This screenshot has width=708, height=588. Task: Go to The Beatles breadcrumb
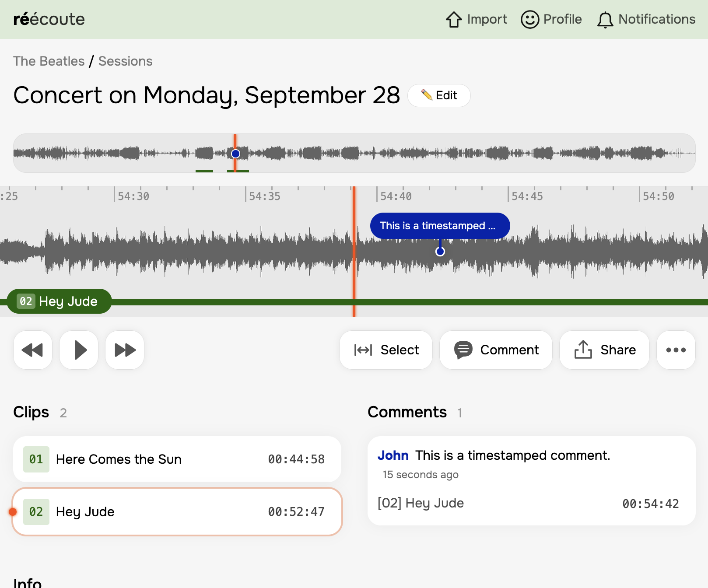point(49,61)
